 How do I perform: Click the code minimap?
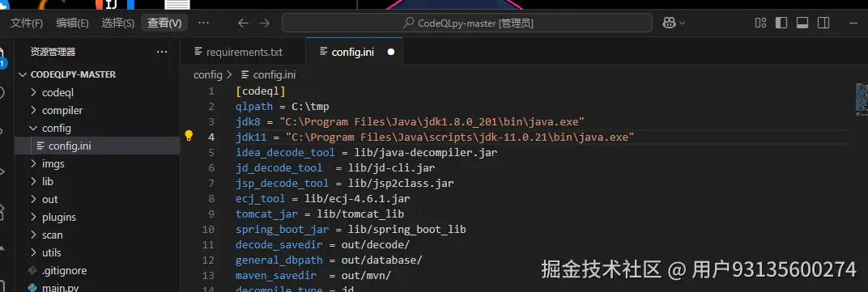[861, 99]
